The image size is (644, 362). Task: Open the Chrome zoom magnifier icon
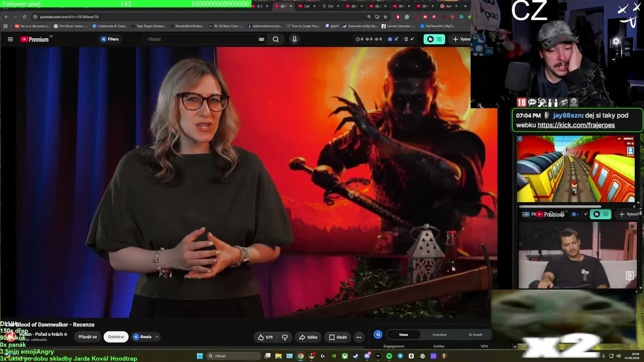369,17
